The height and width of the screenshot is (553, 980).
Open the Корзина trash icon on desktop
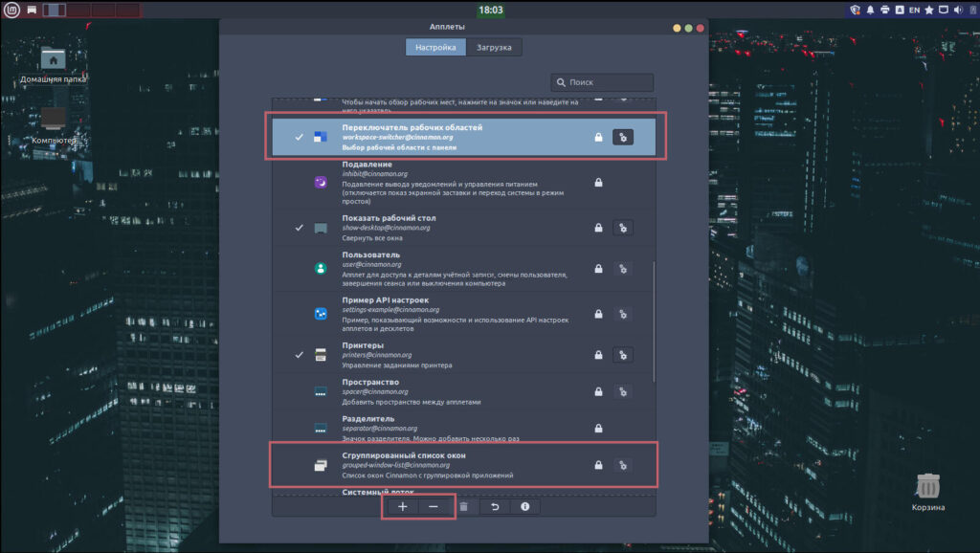coord(927,489)
